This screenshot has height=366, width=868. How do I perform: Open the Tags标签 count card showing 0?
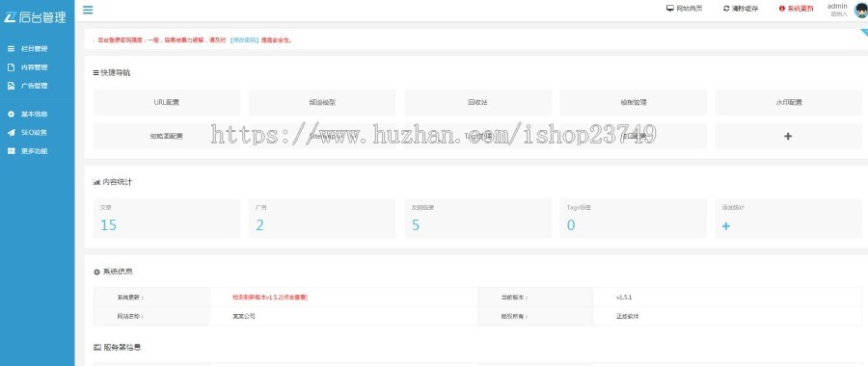click(634, 219)
